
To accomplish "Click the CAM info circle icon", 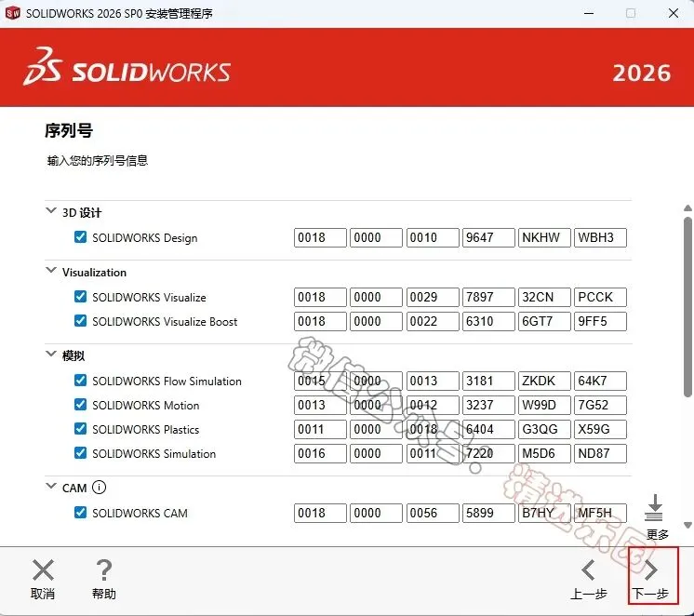I will pyautogui.click(x=99, y=488).
